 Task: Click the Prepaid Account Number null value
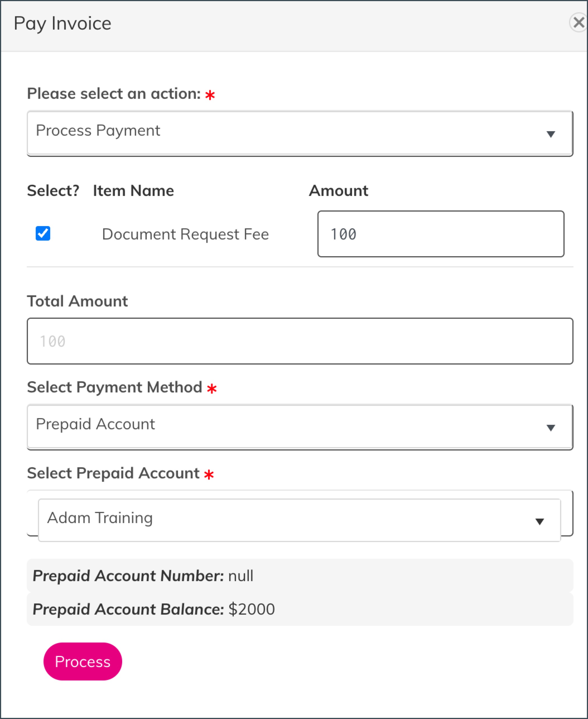(241, 576)
